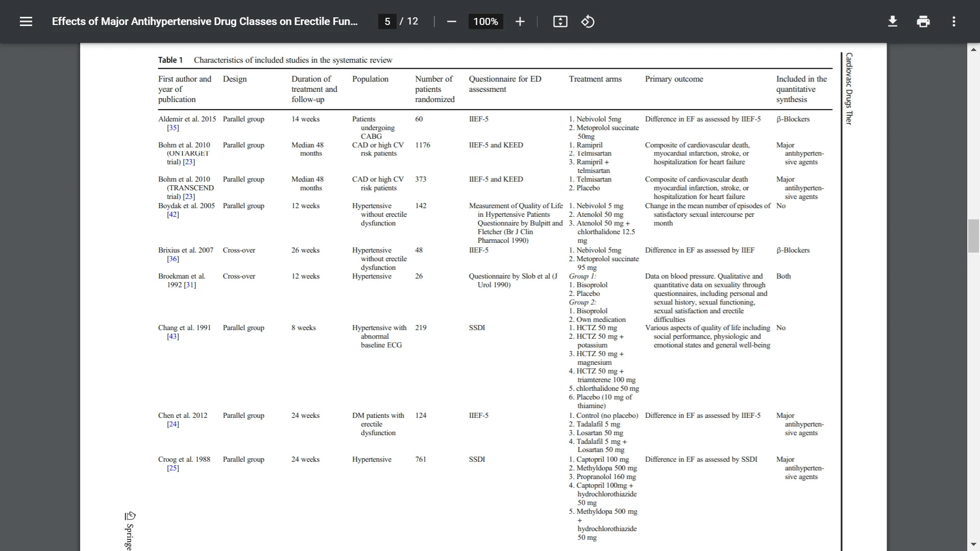Click 'Questionnaire by Slob et al' cell

513,281
